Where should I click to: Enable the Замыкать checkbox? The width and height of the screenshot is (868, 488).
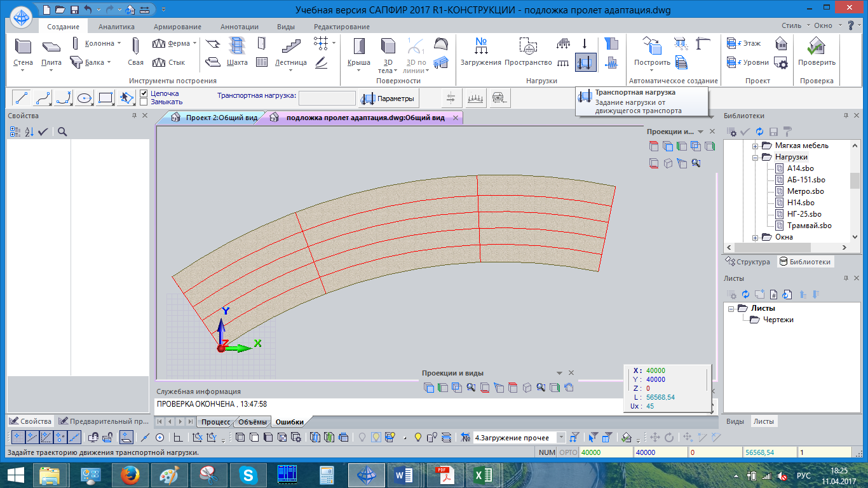coord(144,102)
